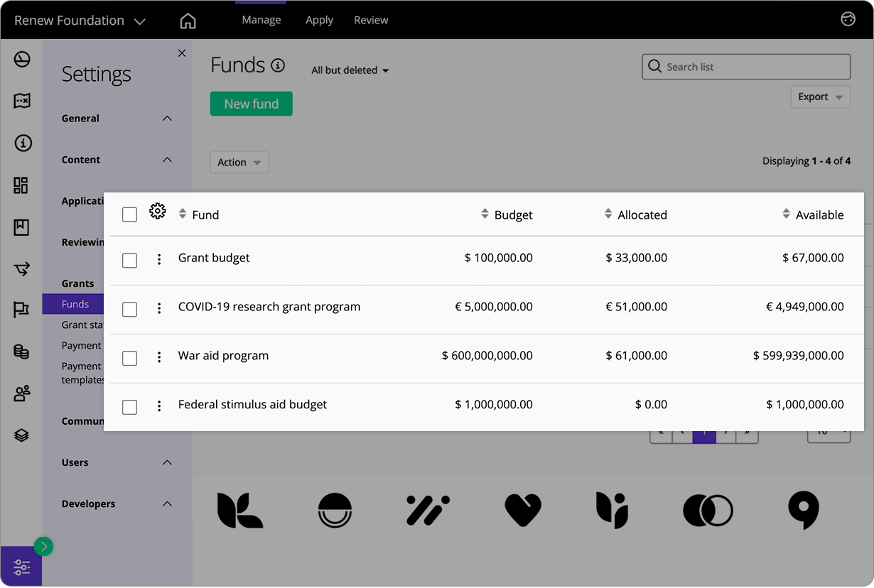Check the checkbox for War aid program
Viewport: 874px width, 588px height.
[x=129, y=358]
